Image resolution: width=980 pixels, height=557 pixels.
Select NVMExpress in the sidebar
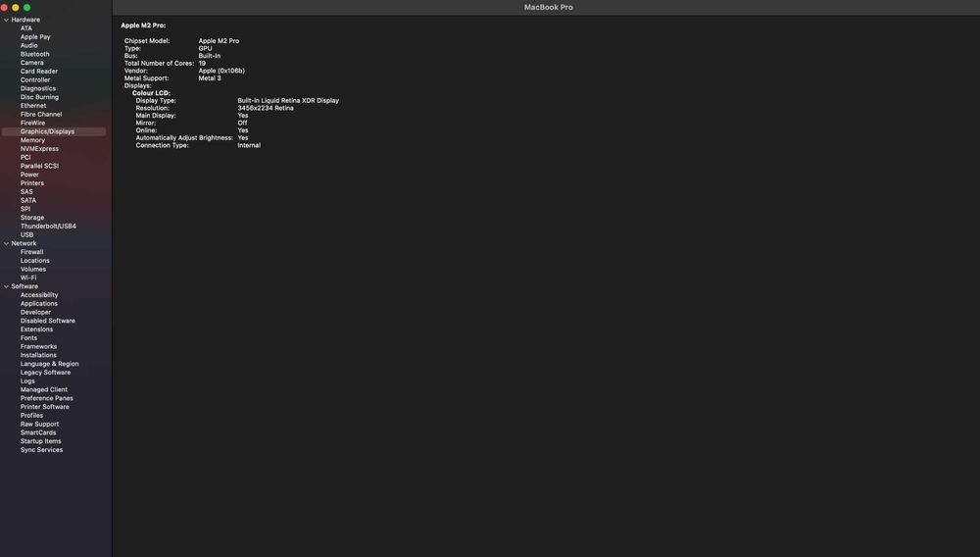coord(39,149)
